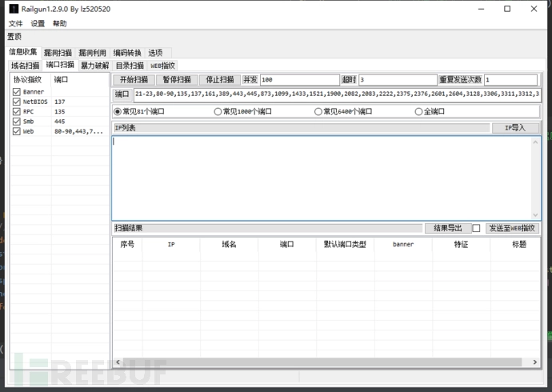Click the results horizontal scrollbar thumb

coord(322,362)
